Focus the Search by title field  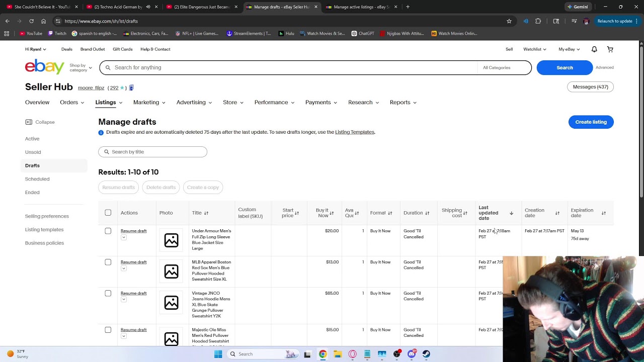coord(152,152)
